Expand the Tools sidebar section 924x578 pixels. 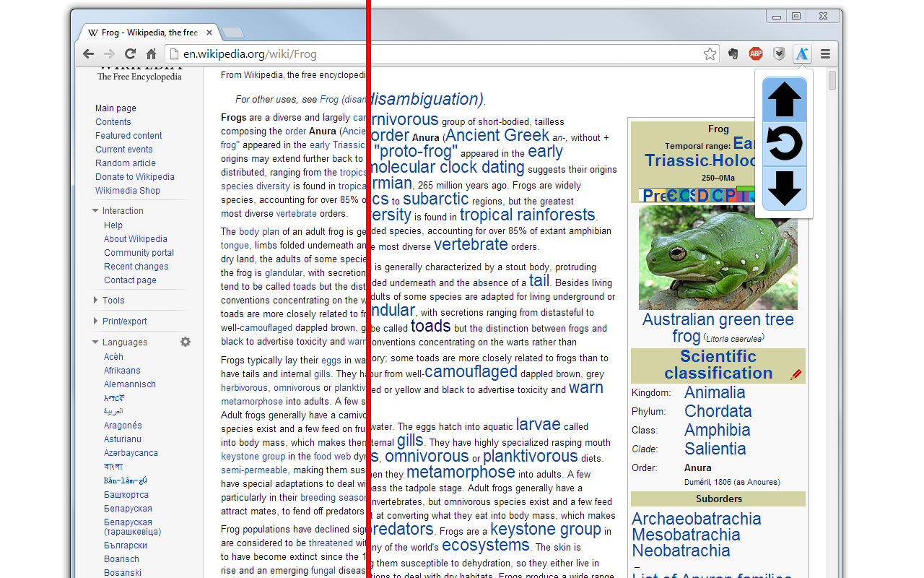95,301
